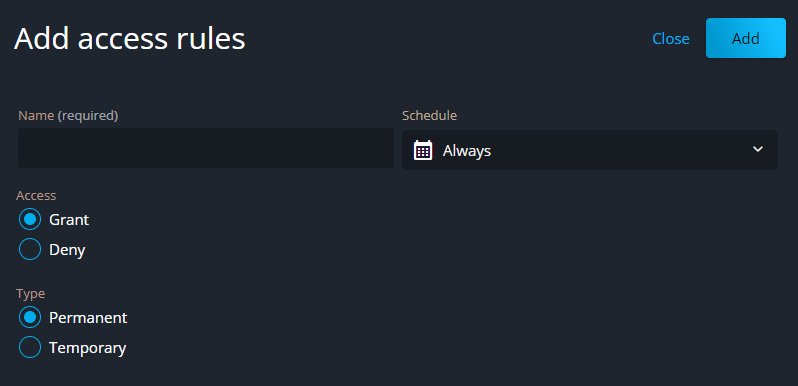Viewport: 798px width, 386px height.
Task: Click the Access section label
Action: (x=36, y=196)
